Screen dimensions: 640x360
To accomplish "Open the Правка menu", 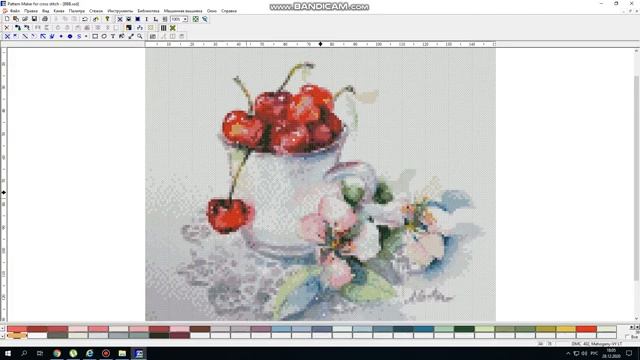I will pyautogui.click(x=31, y=11).
